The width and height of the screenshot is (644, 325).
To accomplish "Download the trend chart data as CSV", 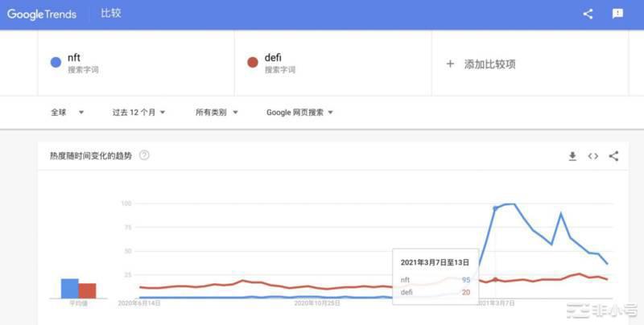I will pyautogui.click(x=572, y=156).
